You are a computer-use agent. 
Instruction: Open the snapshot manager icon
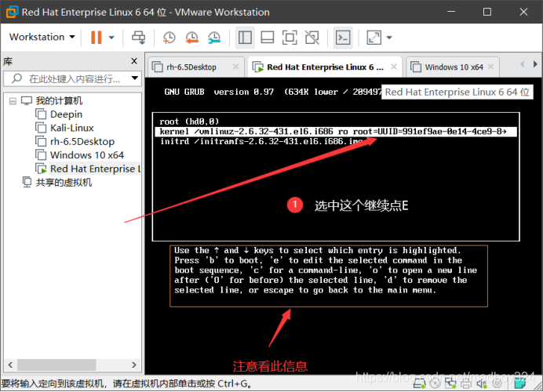click(x=214, y=38)
